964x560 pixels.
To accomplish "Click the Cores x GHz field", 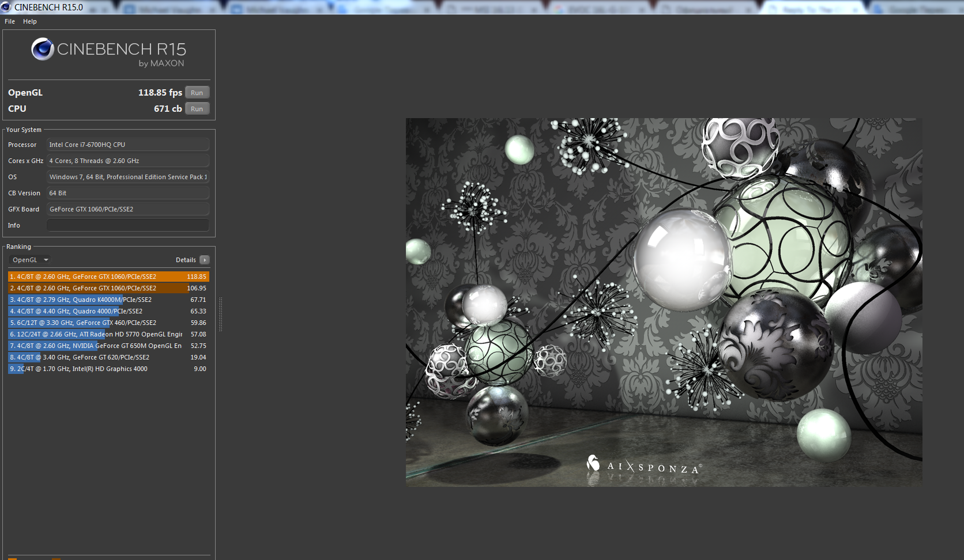I will (x=127, y=161).
